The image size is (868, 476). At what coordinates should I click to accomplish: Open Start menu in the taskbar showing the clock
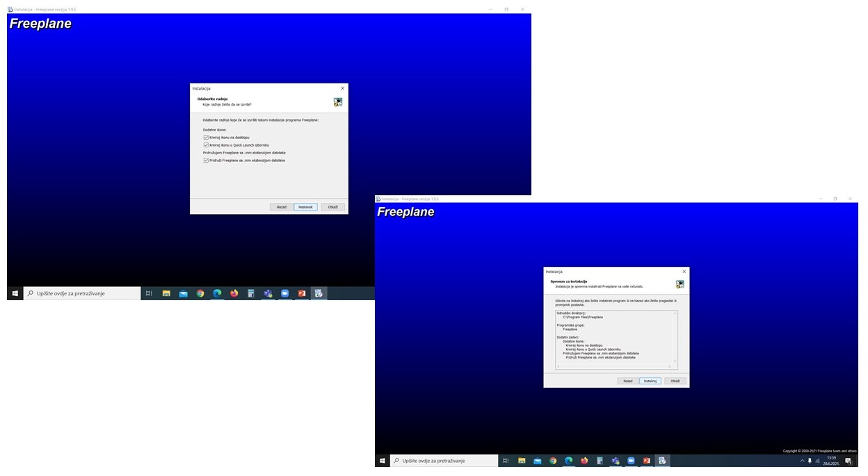382,461
